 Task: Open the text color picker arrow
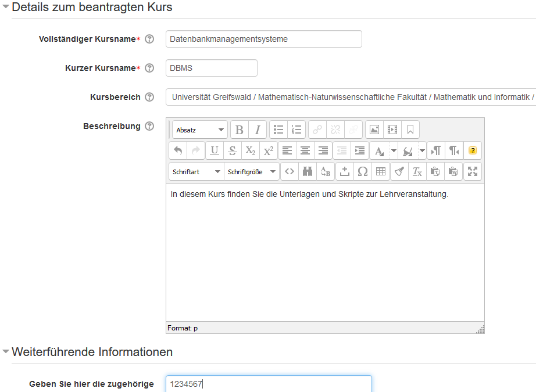[394, 150]
